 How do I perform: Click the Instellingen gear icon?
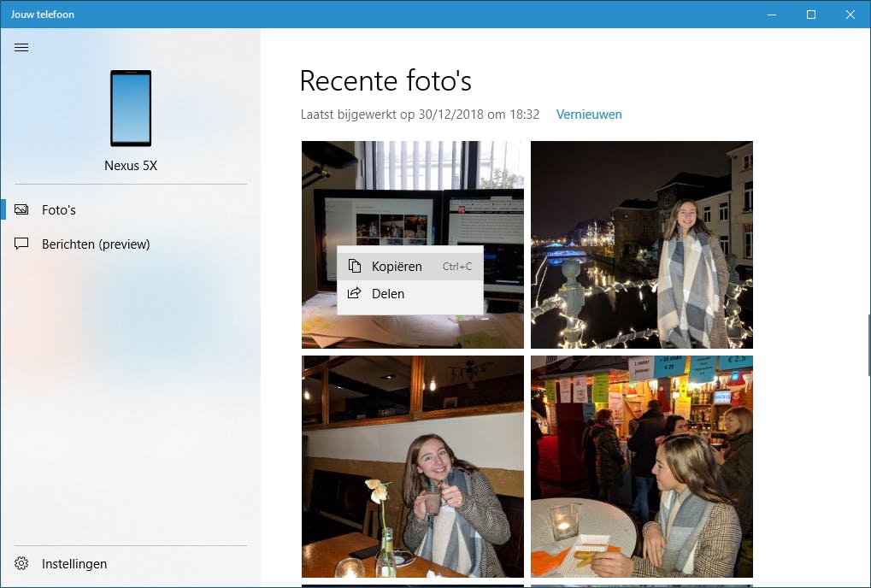pyautogui.click(x=22, y=564)
